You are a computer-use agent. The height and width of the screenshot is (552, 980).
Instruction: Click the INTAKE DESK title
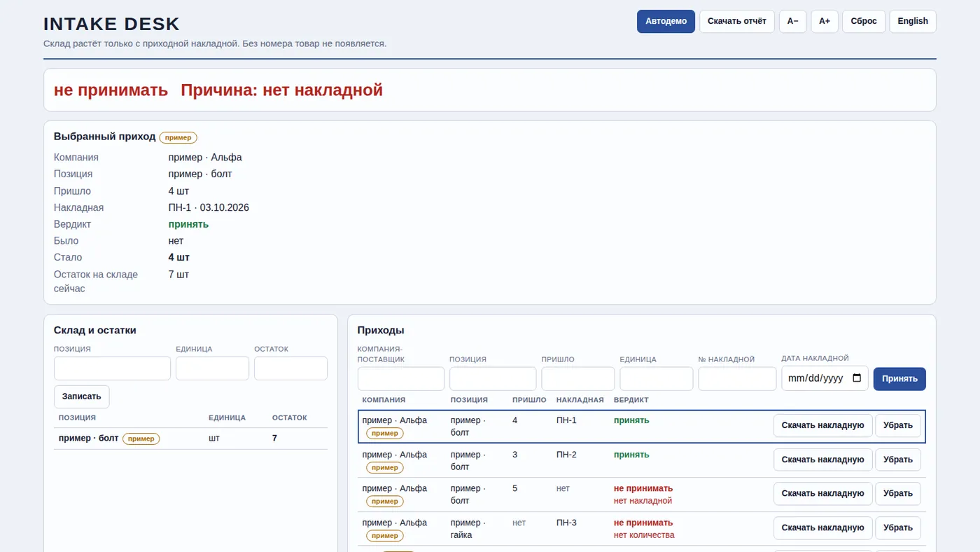click(x=111, y=24)
